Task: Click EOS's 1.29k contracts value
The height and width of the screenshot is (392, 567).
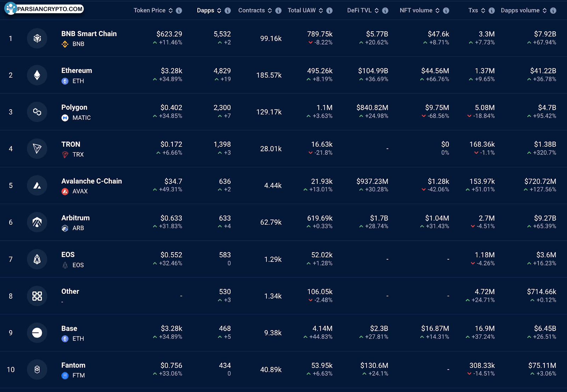Action: [273, 259]
